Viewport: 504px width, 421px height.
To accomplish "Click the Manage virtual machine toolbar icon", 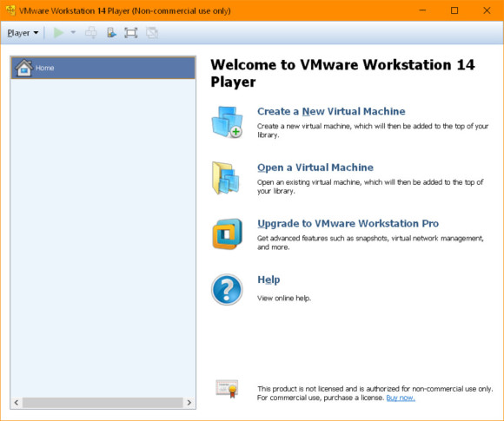I will coord(111,33).
